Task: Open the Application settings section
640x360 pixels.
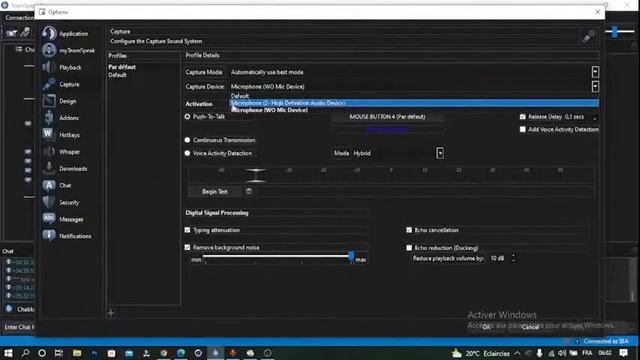Action: (65, 33)
